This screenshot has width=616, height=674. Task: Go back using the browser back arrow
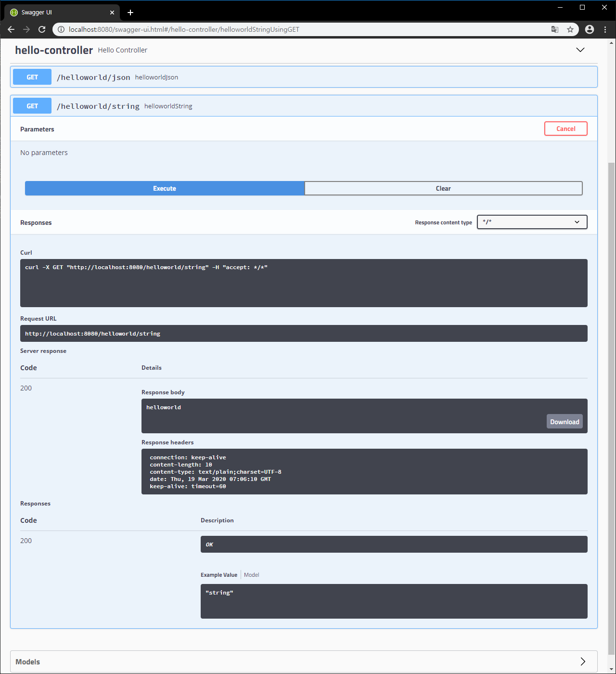[x=11, y=29]
